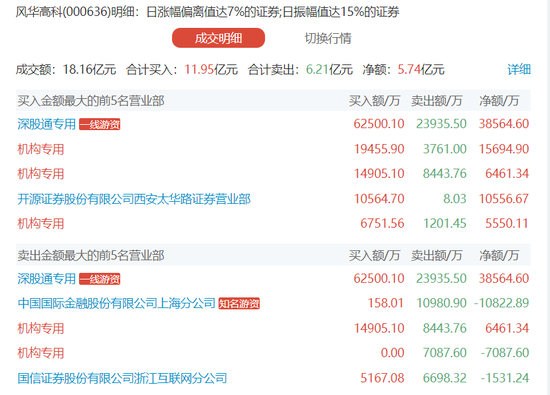Click sell amount value 1201.45
The height and width of the screenshot is (395, 550).
444,223
